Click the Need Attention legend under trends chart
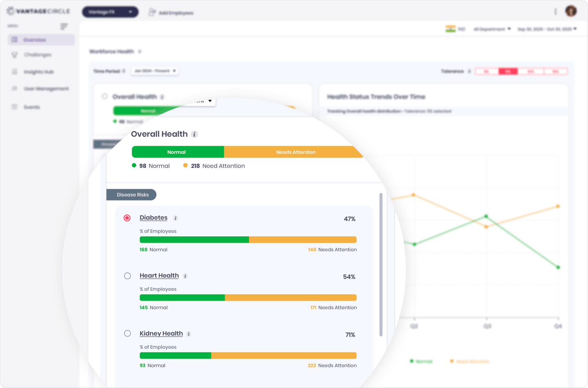Screen dimensions: 588x388 470,361
